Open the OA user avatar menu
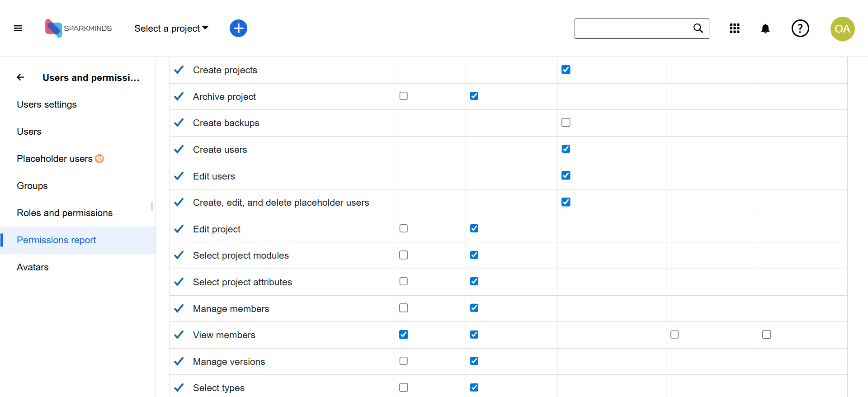This screenshot has width=868, height=397. point(842,29)
